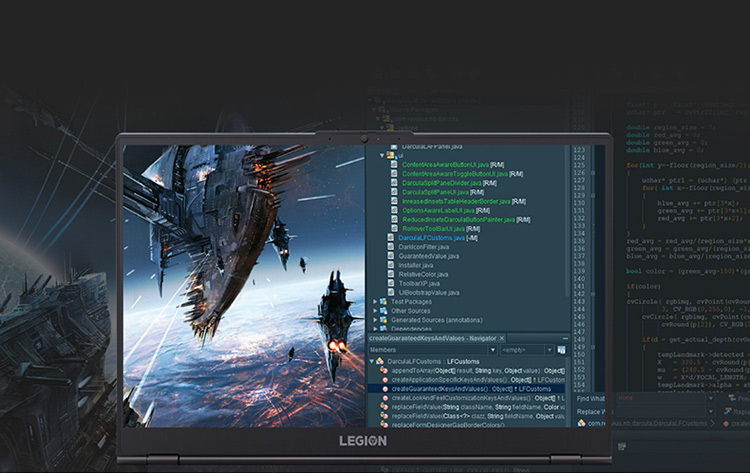
Task: Click the DarculaLFCustoms class icon in Navigator
Action: coord(380,361)
